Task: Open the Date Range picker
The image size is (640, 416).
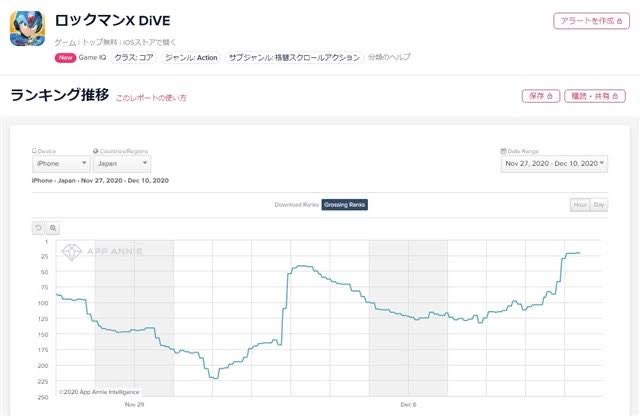Action: click(x=554, y=164)
